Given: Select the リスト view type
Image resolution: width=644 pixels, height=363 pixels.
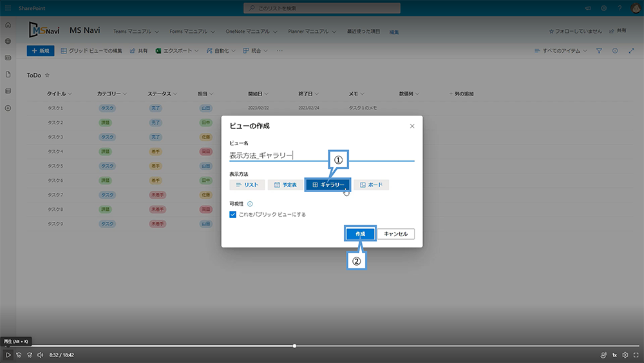Looking at the screenshot, I should (x=247, y=185).
